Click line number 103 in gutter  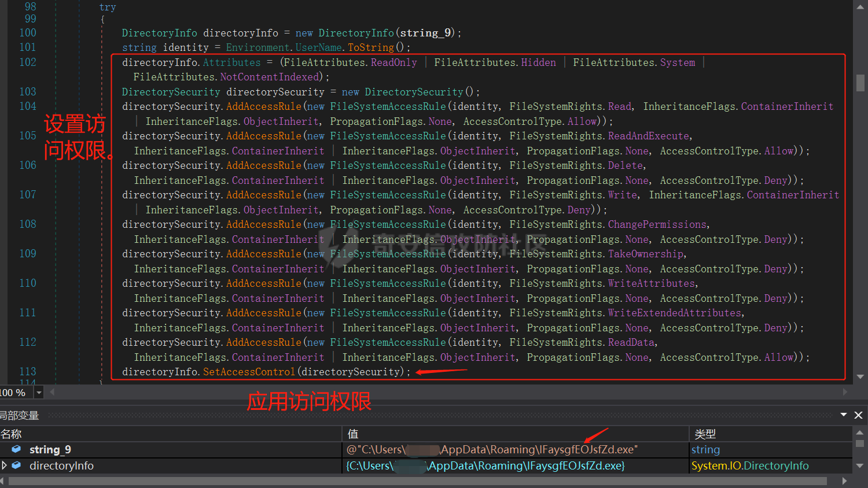tap(28, 92)
